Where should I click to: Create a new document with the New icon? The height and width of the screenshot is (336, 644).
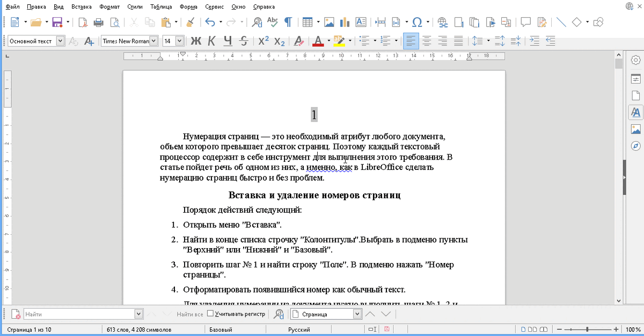[x=14, y=22]
